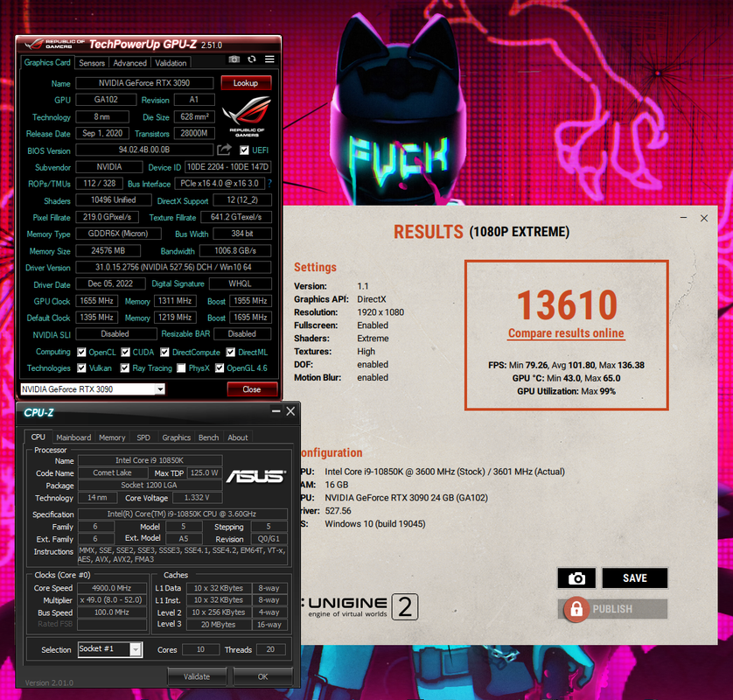Click the BIOS export share icon
Viewport: 733px width, 700px height.
(225, 150)
